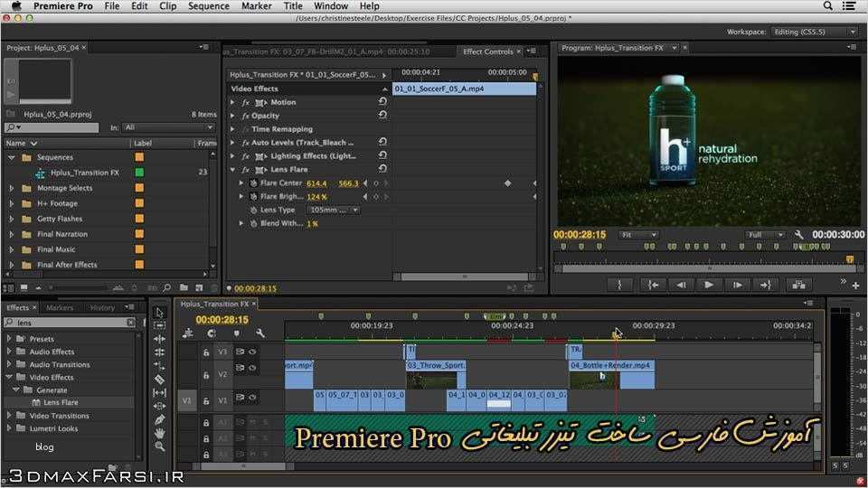
Task: Step forward one frame
Action: [x=738, y=285]
